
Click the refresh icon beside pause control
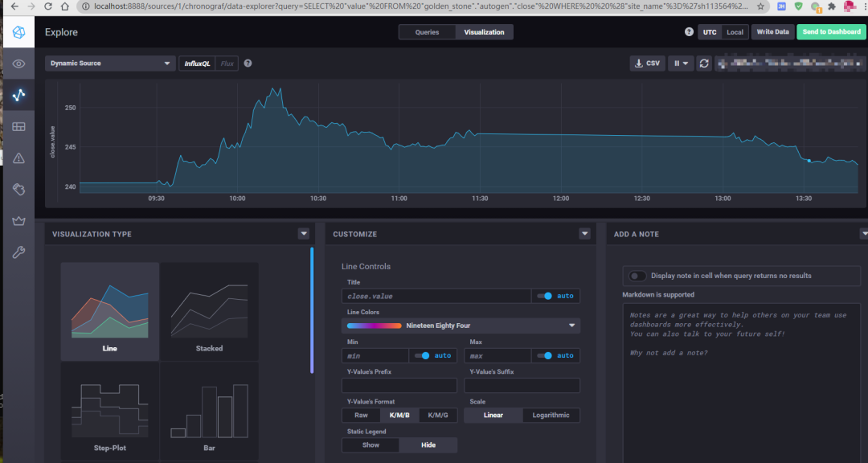[x=704, y=64]
